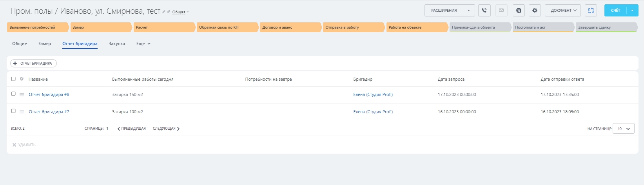Select stage Обратная связь по КП

pos(228,27)
